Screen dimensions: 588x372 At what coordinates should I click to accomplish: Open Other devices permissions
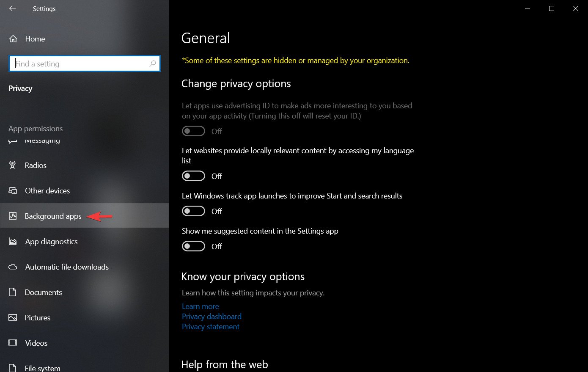coord(85,191)
